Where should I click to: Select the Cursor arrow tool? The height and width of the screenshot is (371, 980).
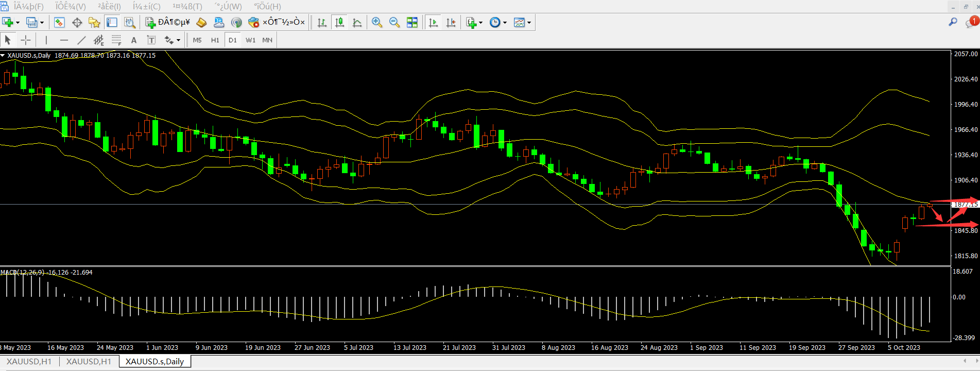(x=8, y=40)
